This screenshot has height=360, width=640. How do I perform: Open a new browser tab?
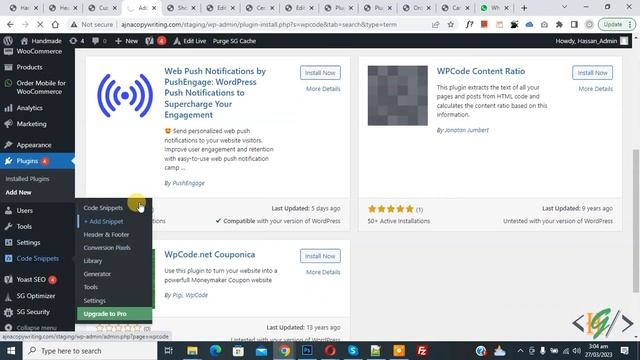point(524,8)
